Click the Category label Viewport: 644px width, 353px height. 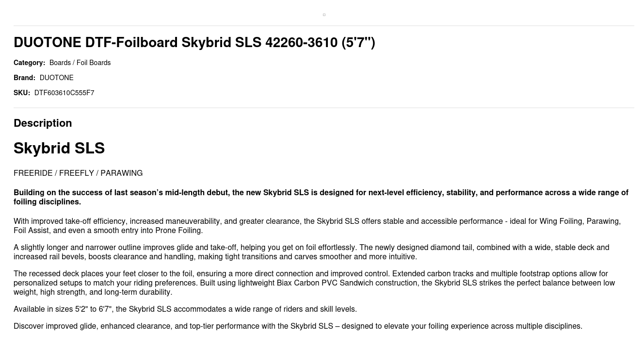pyautogui.click(x=29, y=63)
